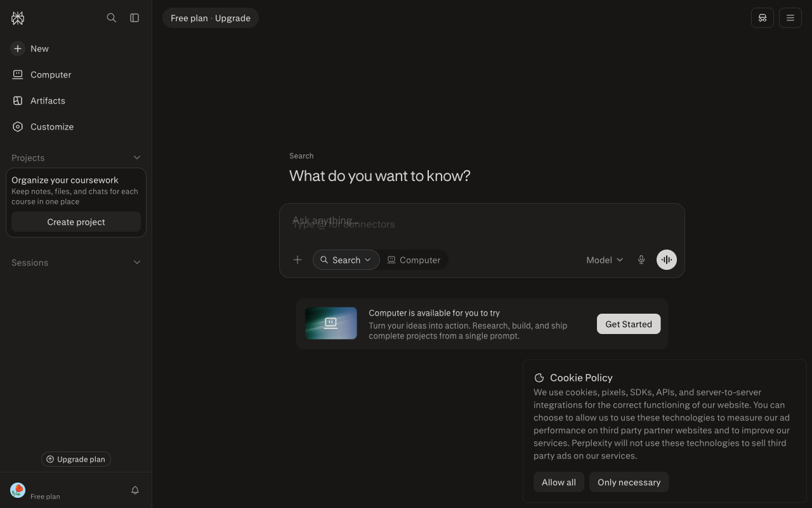Click the Free plan Upgrade pill
812x508 pixels.
click(x=211, y=18)
